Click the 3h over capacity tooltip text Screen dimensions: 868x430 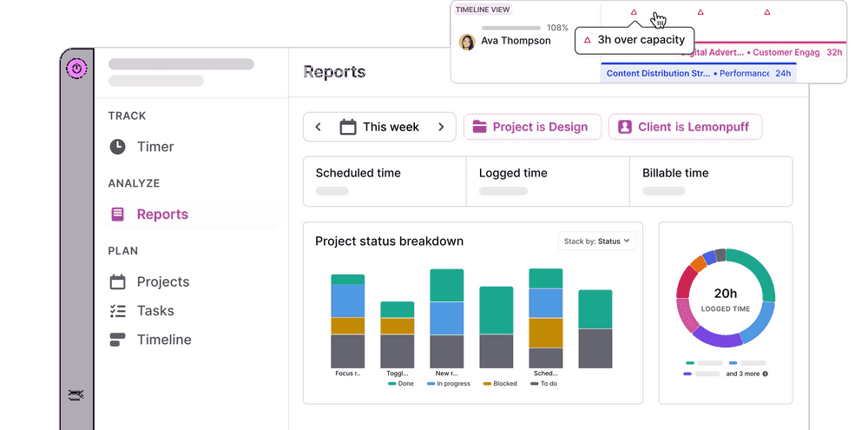coord(641,40)
